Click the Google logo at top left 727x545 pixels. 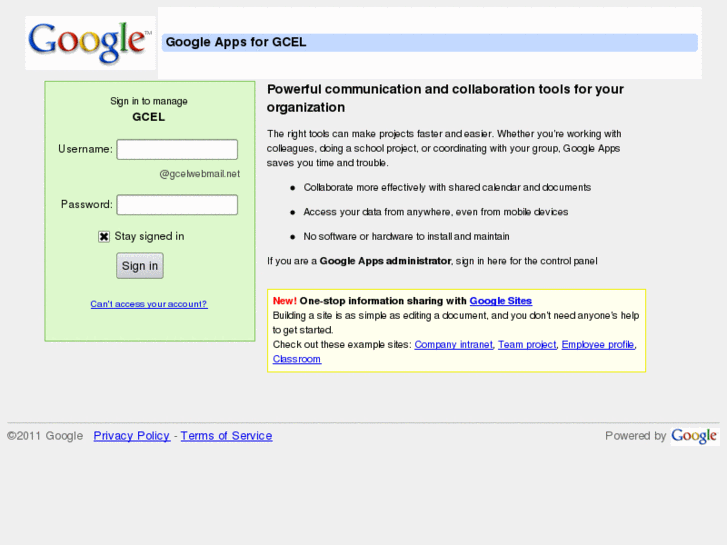[90, 43]
